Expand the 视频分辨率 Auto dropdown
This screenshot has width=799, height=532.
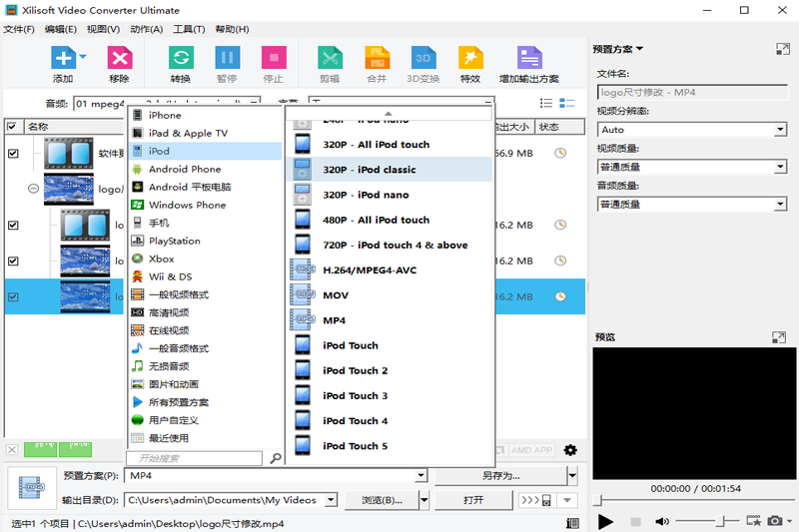[691, 130]
